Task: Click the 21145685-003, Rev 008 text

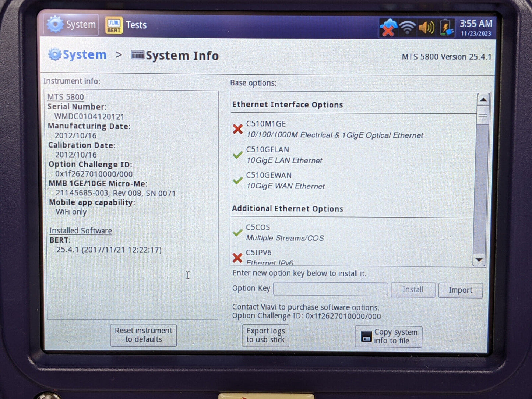Action: (116, 193)
